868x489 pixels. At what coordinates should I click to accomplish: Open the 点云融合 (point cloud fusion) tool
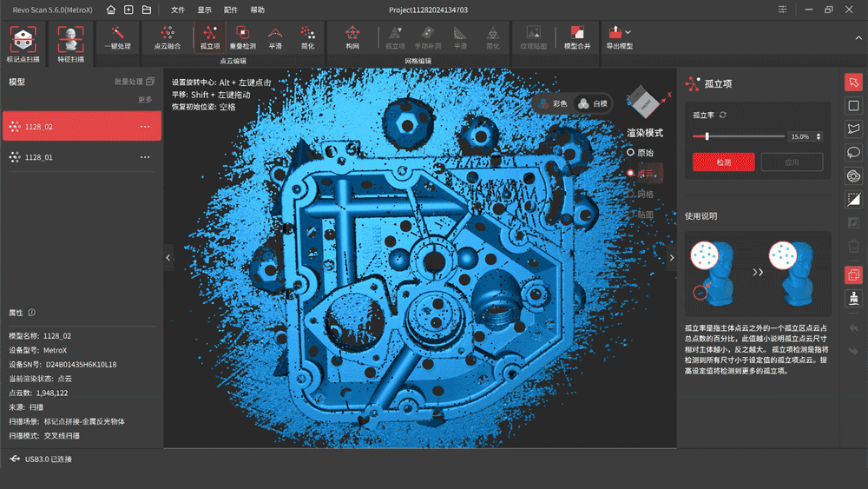click(x=167, y=38)
